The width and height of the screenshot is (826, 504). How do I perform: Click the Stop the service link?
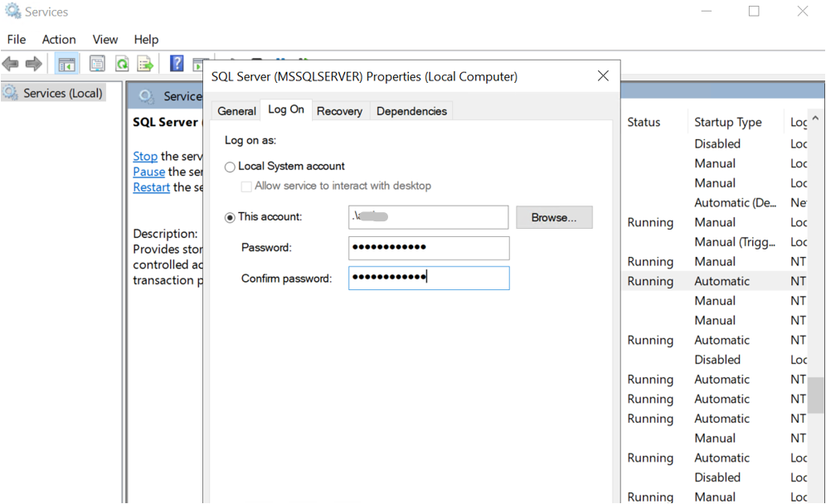[x=145, y=157]
